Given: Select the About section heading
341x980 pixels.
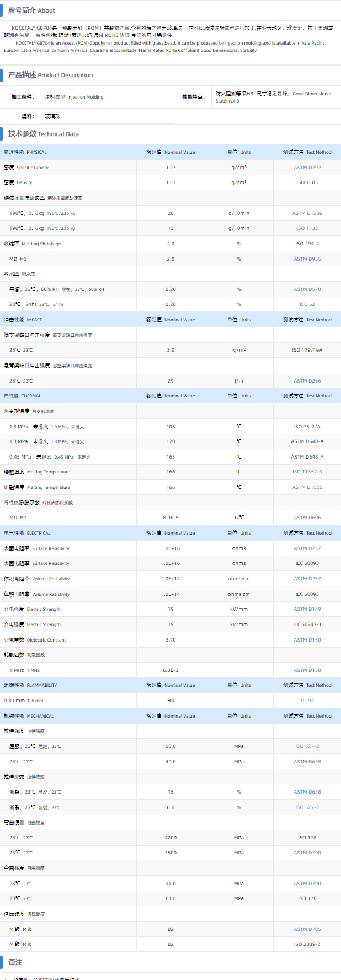Looking at the screenshot, I should [31, 10].
